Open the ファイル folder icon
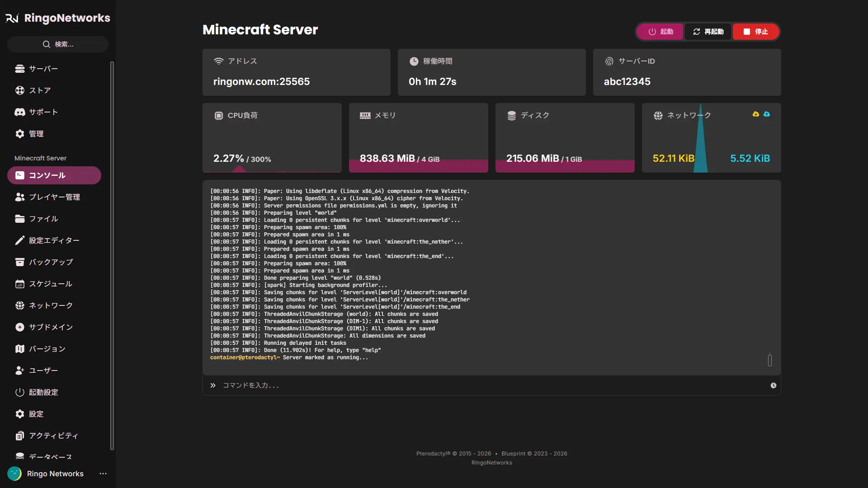 click(20, 219)
